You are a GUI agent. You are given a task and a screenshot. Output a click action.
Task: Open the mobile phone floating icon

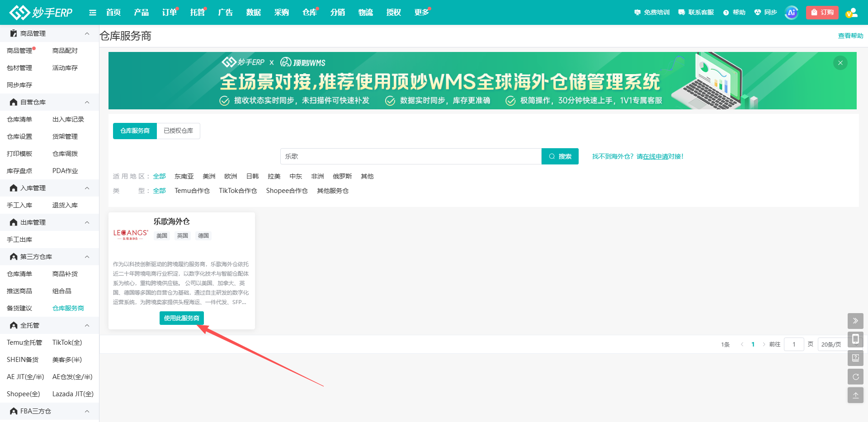855,339
